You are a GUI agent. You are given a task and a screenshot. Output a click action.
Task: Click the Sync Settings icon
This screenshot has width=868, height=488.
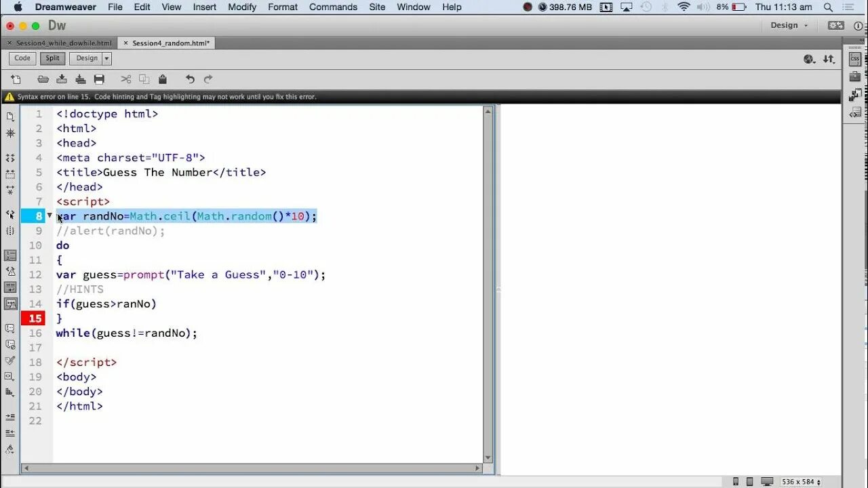coord(836,25)
